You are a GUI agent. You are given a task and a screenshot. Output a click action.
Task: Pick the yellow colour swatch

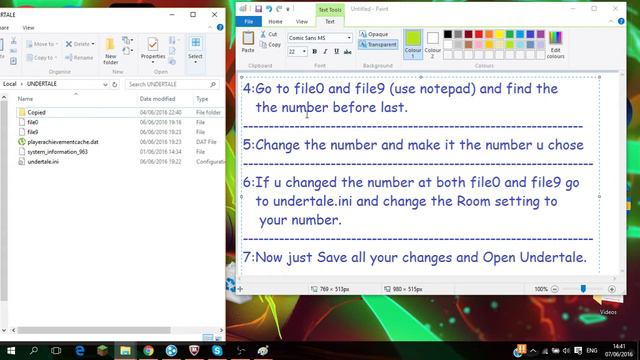pyautogui.click(x=499, y=34)
